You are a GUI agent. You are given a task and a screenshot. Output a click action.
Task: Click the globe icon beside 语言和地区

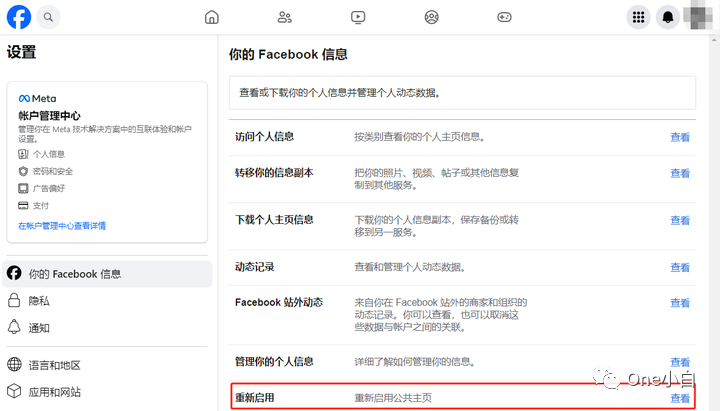[x=14, y=364]
